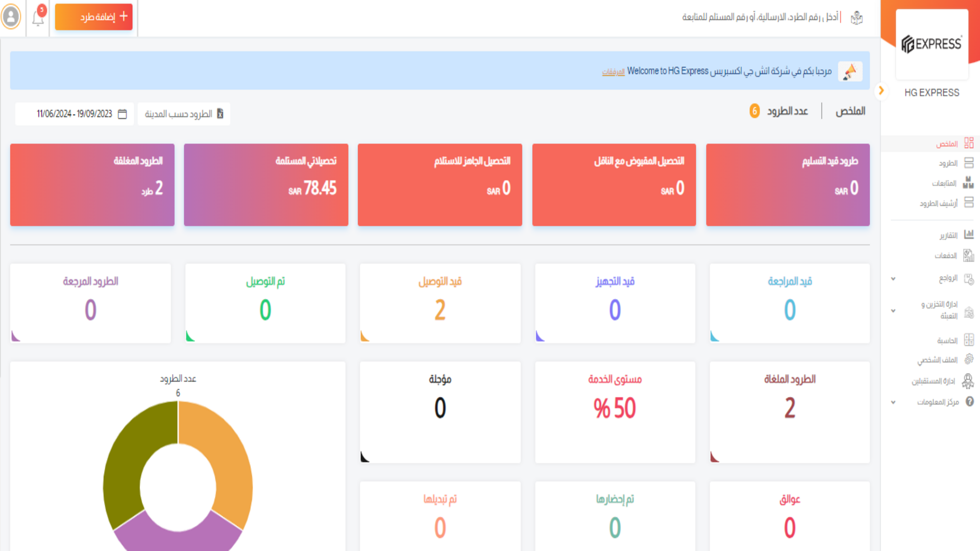Screen dimensions: 980x551
Task: Open the Follow-ups (المتابعات) boxes icon
Action: click(968, 183)
